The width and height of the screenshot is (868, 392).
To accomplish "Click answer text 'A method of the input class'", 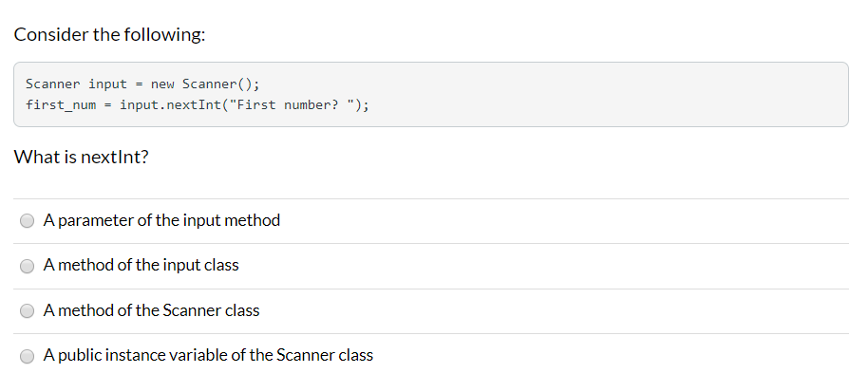I will [142, 265].
